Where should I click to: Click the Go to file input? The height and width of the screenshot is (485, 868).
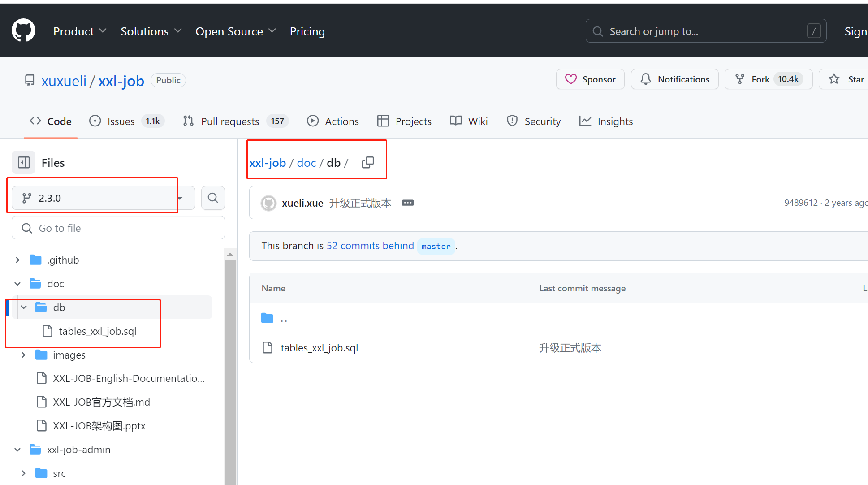coord(119,228)
